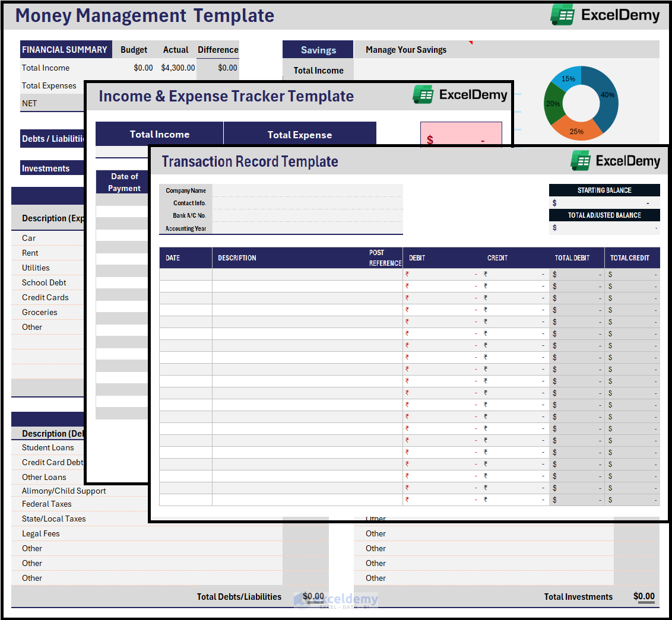Screen dimensions: 672x620
Task: Click the Total Income header on the tracker
Action: click(159, 135)
